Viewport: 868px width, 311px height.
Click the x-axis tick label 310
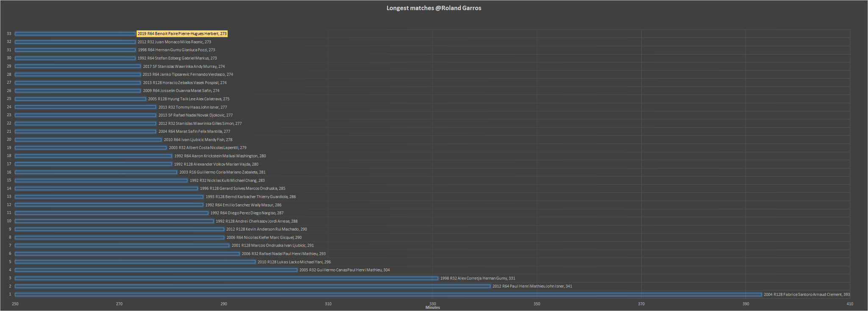click(328, 304)
